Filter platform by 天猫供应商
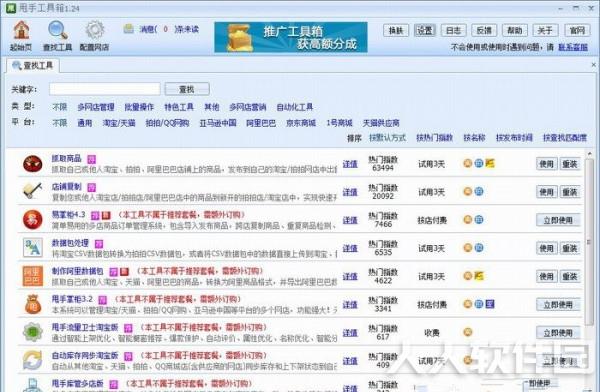This screenshot has height=392, width=600. 381,123
